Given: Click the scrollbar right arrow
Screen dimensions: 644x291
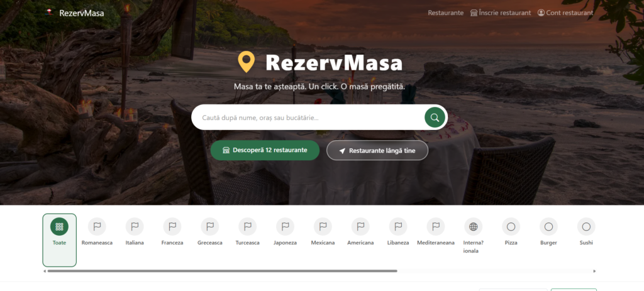Looking at the screenshot, I should (594, 271).
